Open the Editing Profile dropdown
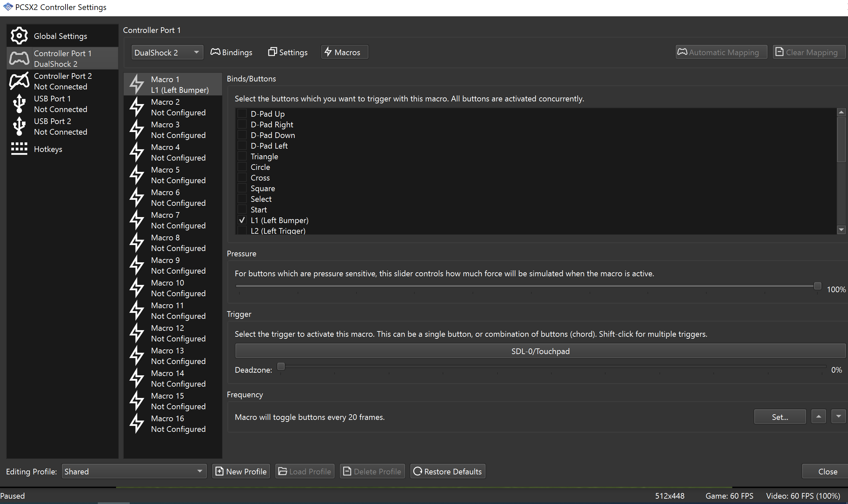Image resolution: width=848 pixels, height=504 pixels. pyautogui.click(x=134, y=471)
